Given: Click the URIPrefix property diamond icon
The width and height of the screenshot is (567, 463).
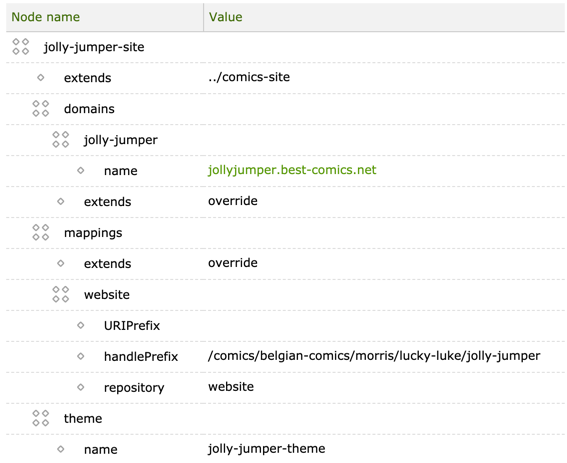Looking at the screenshot, I should tap(81, 325).
